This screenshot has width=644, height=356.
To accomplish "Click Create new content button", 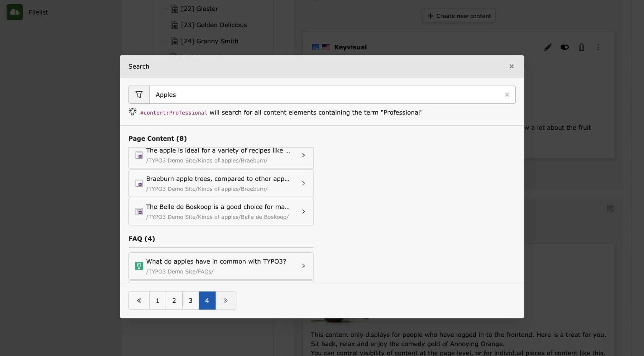I will [x=459, y=16].
